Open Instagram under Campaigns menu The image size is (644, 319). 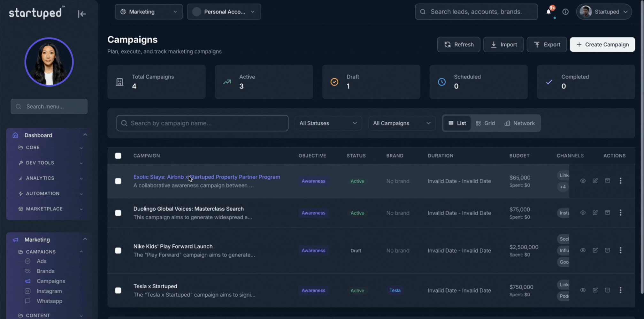[49, 291]
